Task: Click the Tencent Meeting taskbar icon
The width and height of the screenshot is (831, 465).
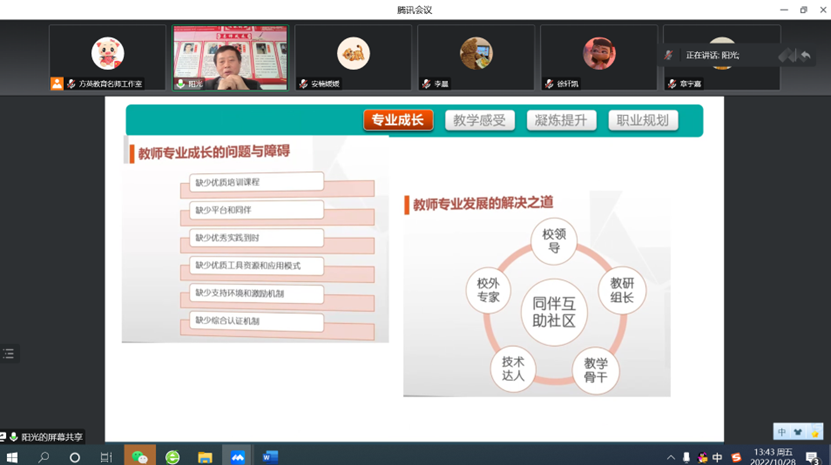Action: point(236,456)
